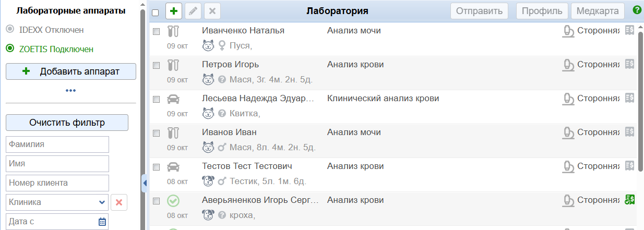Expand the three dots below Добавить аппарат
The image size is (644, 230).
71,91
